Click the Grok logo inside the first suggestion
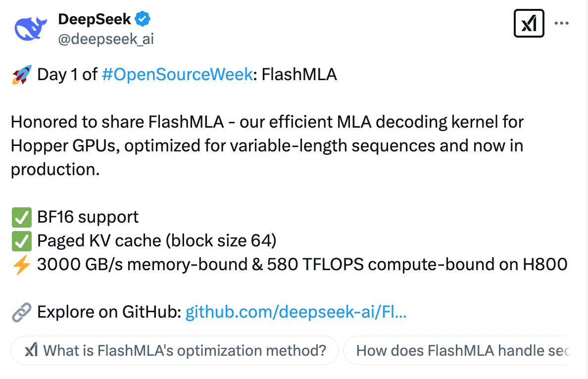Image resolution: width=588 pixels, height=379 pixels. point(31,351)
